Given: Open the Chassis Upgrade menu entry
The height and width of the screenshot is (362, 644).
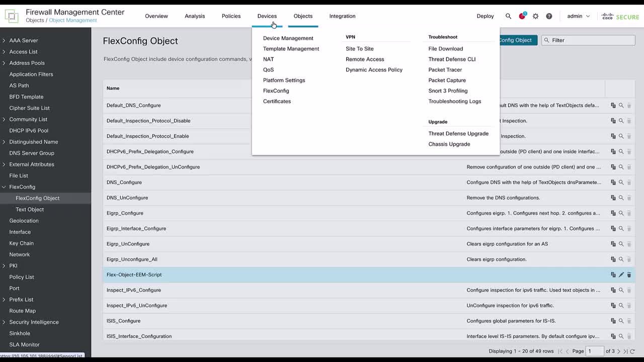Looking at the screenshot, I should coord(449,144).
